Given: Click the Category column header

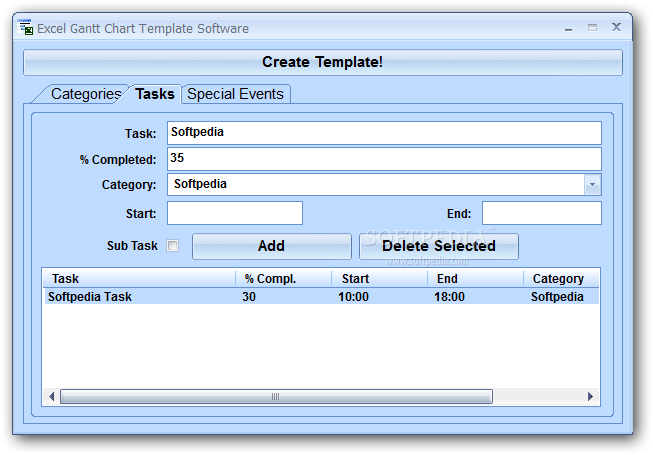Looking at the screenshot, I should pyautogui.click(x=561, y=278).
